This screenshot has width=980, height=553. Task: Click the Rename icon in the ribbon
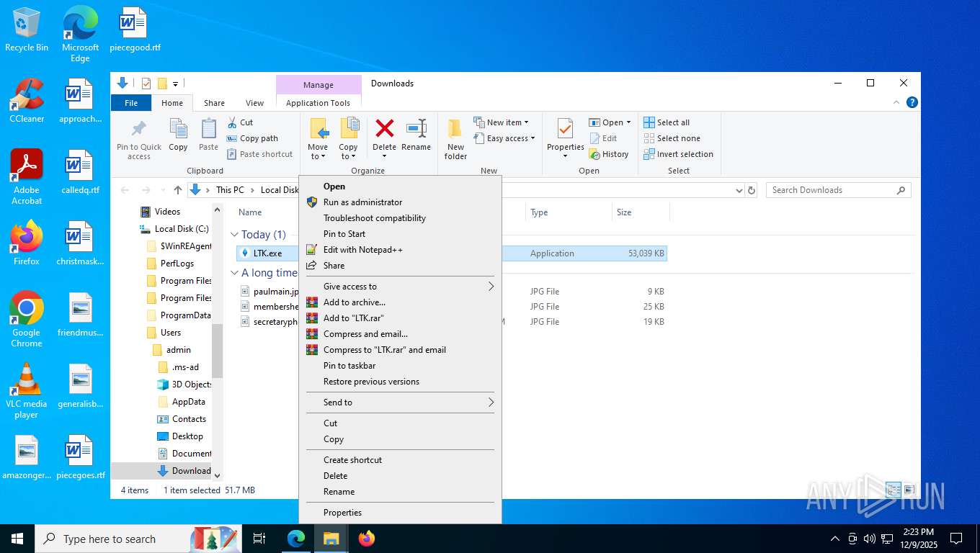click(x=416, y=135)
